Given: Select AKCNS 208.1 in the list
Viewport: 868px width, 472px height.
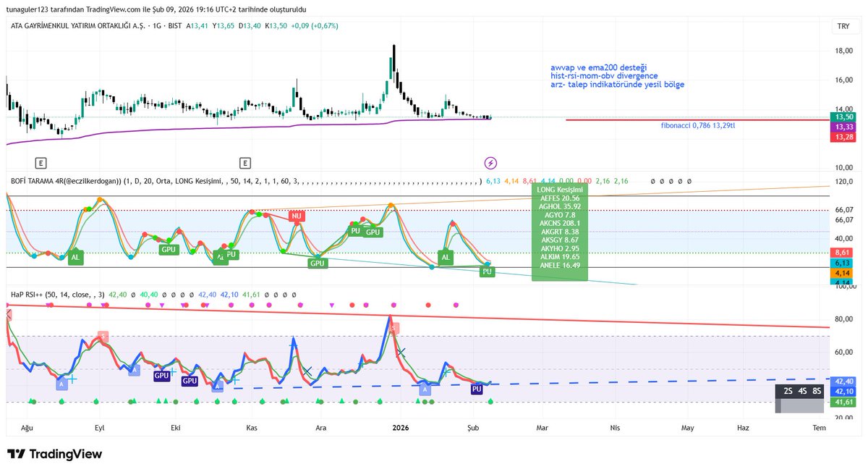Looking at the screenshot, I should 559,223.
